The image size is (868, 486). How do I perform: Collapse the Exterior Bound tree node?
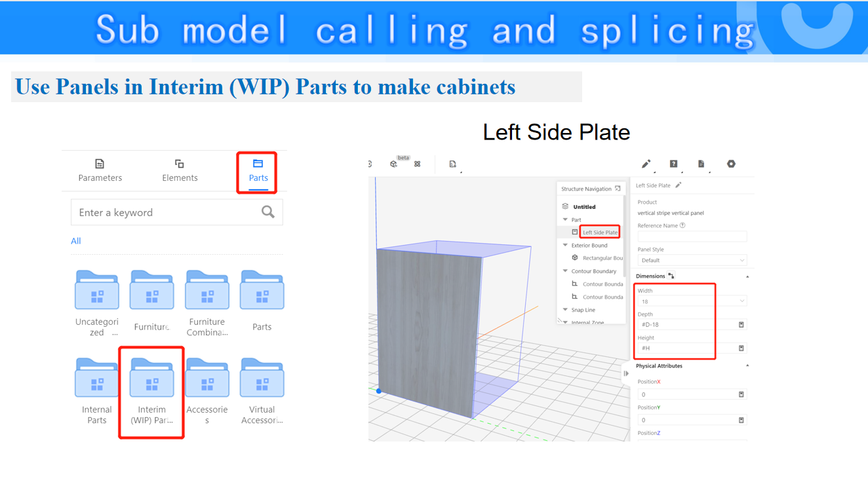[565, 246]
